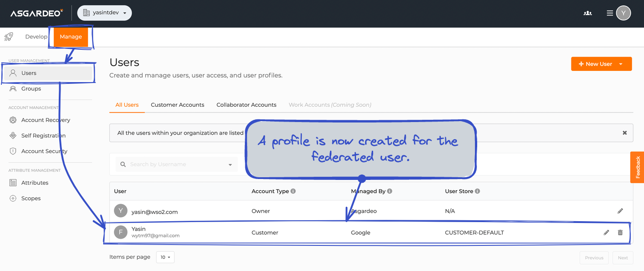Screen dimensions: 644x271
Task: Select the Groups sidebar icon
Action: (13, 88)
